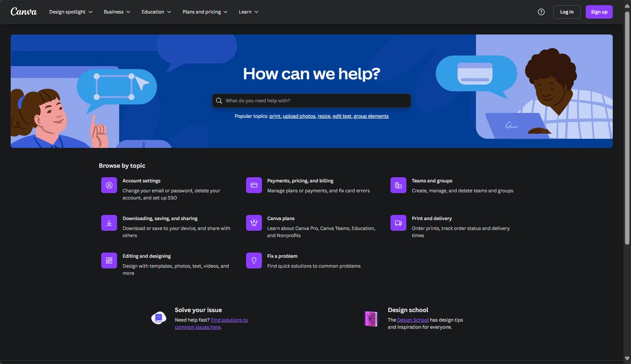
Task: Expand the Design spotlight menu
Action: click(71, 12)
